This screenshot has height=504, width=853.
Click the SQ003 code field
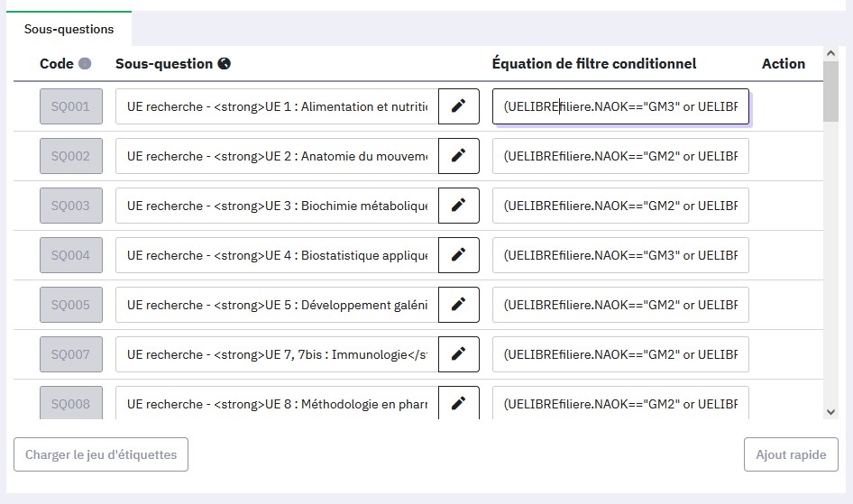point(71,206)
